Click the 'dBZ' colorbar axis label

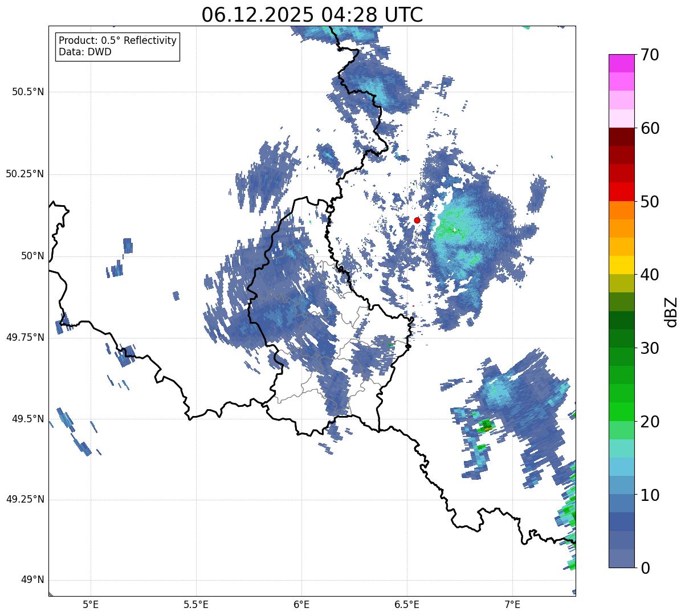[x=671, y=311]
